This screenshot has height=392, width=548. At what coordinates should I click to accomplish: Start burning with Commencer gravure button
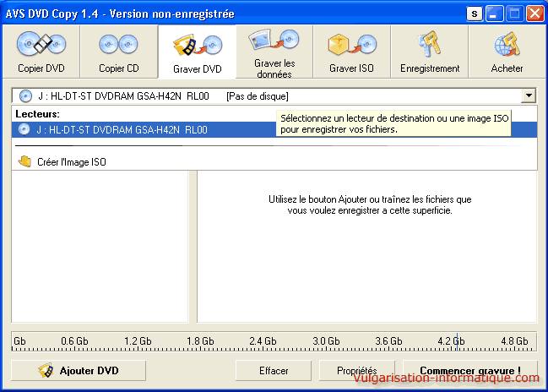(470, 370)
